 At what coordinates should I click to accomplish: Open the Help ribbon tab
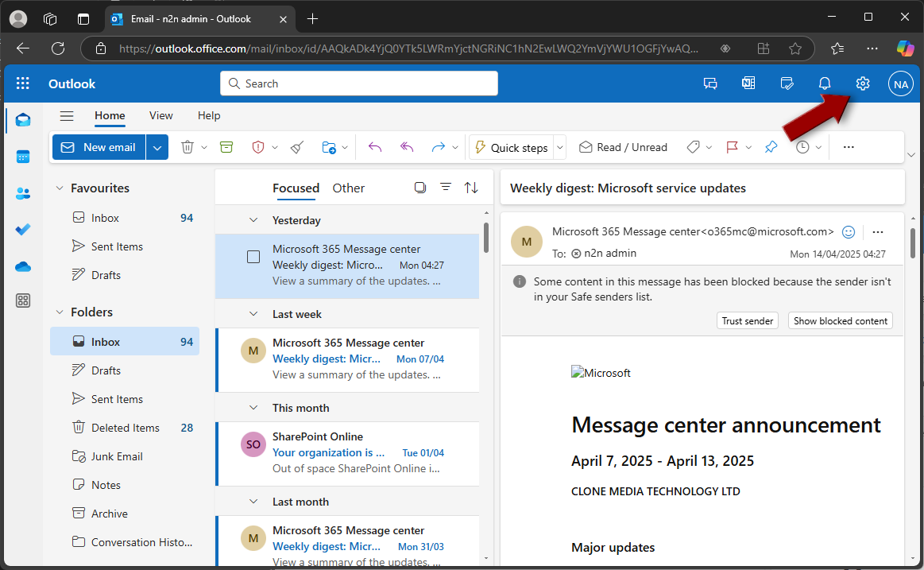tap(209, 116)
